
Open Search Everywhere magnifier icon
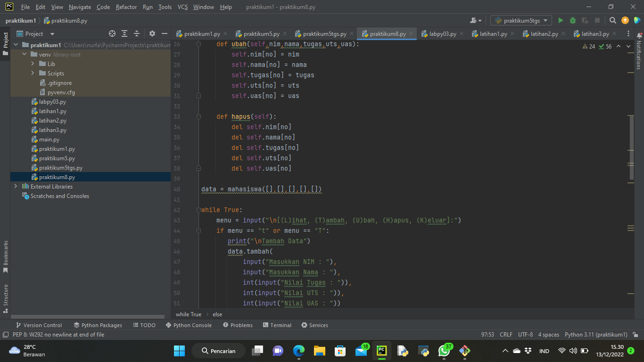click(x=613, y=20)
